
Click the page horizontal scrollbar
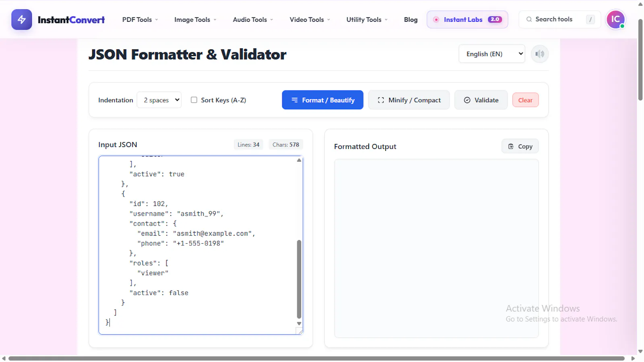[316, 358]
